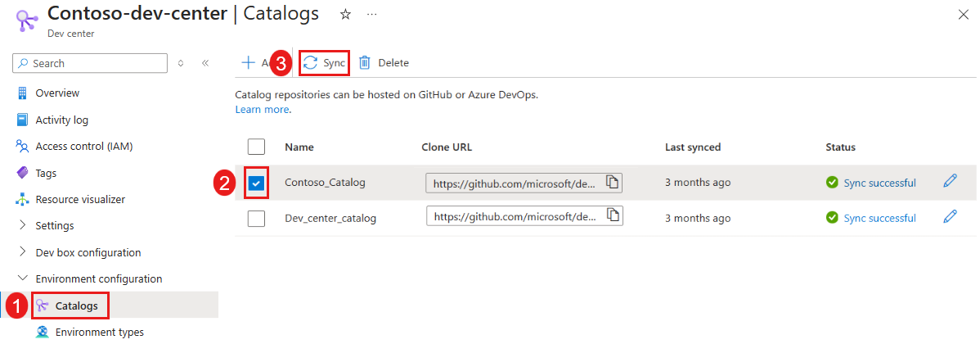
Task: Click the Sync button
Action: coord(325,63)
